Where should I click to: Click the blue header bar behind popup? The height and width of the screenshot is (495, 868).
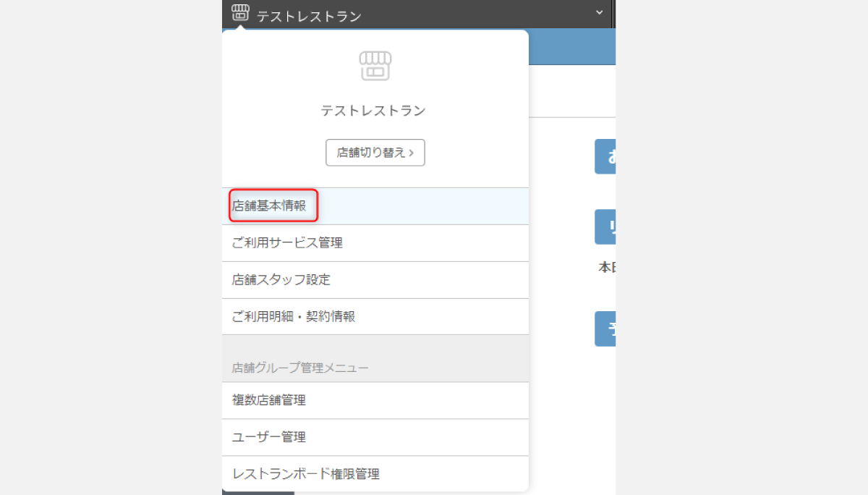[x=571, y=48]
